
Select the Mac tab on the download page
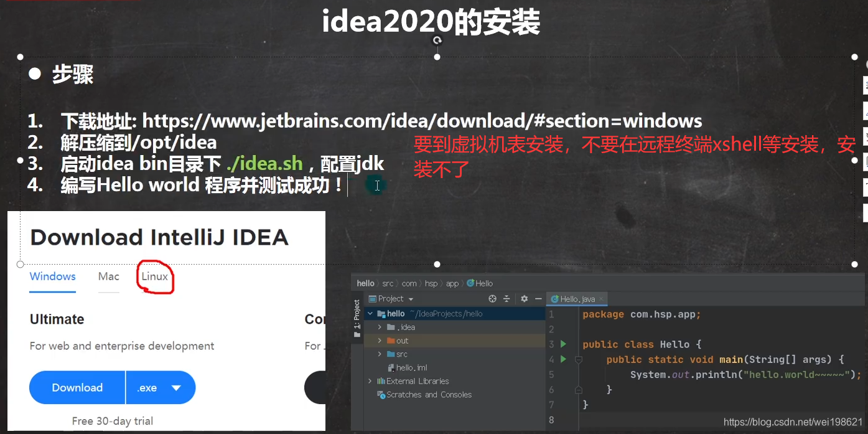pyautogui.click(x=109, y=276)
